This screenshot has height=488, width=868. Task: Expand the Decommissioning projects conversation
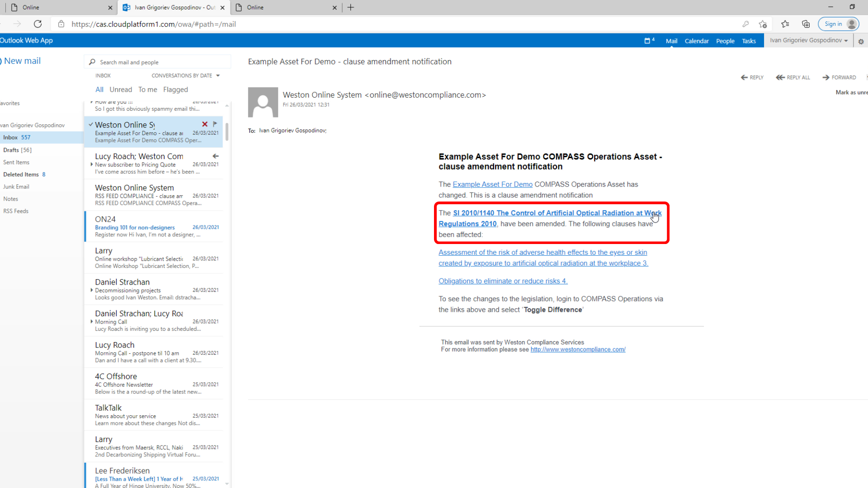tap(92, 290)
